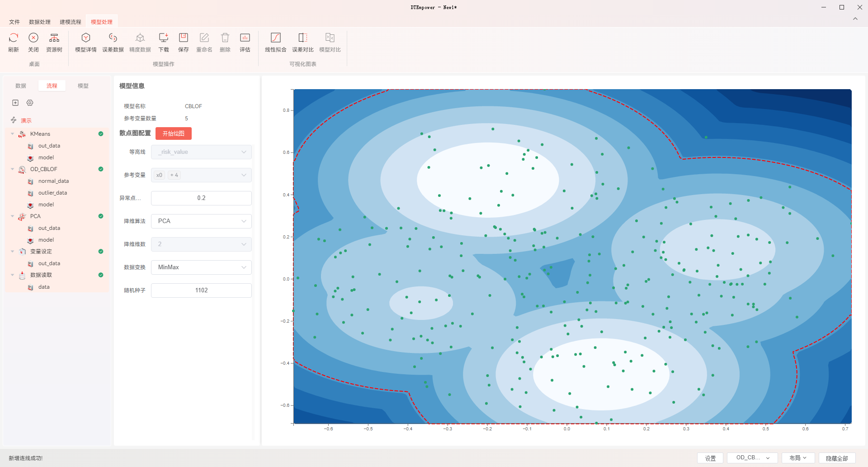Open the 降维算法 PCA dropdown
868x467 pixels.
point(201,221)
